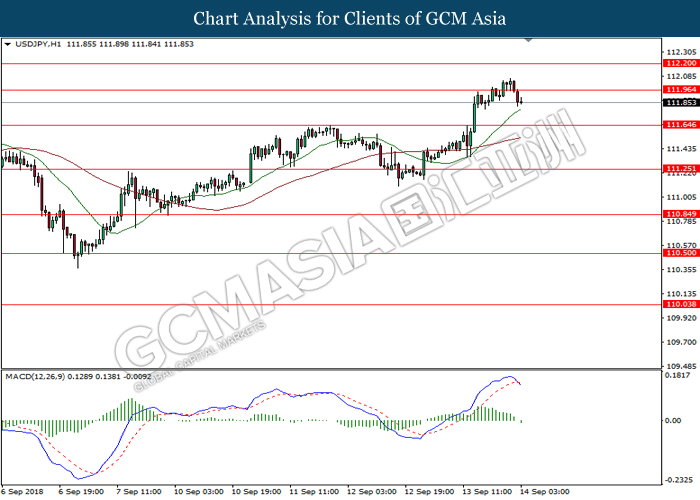Click the USDJPY,H1 symbol title text
Screen dimensions: 700x500
[x=38, y=44]
